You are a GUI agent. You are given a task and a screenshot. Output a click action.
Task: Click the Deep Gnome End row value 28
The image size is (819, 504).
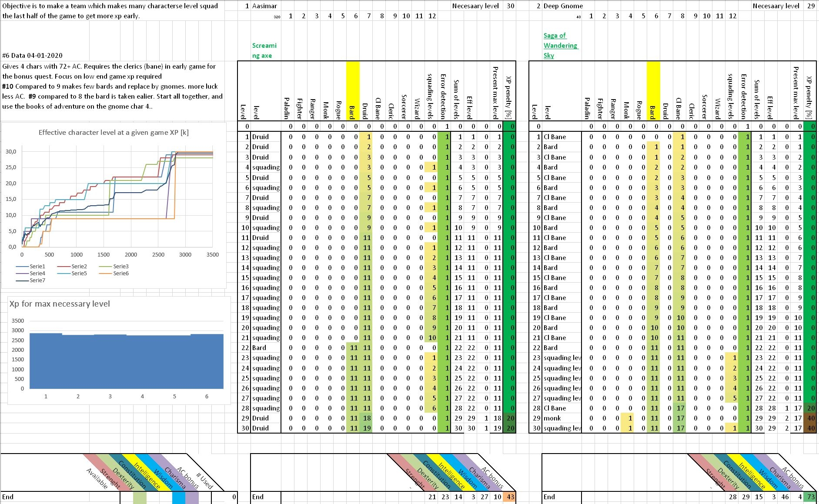[733, 497]
